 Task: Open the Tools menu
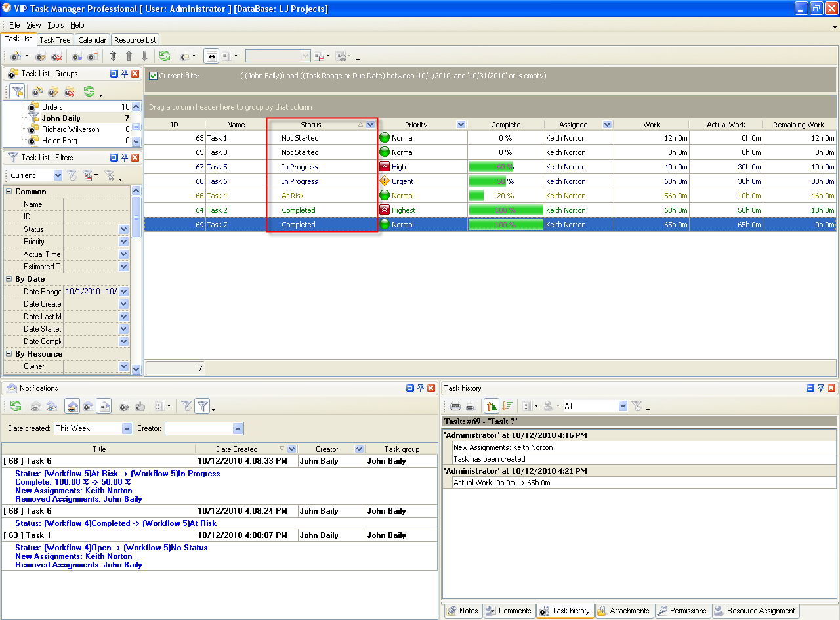tap(56, 25)
